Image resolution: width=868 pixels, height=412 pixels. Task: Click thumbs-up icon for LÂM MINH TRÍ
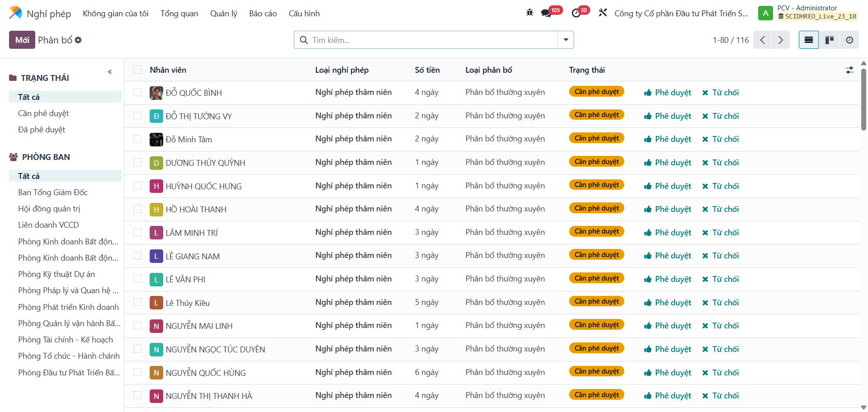[648, 233]
